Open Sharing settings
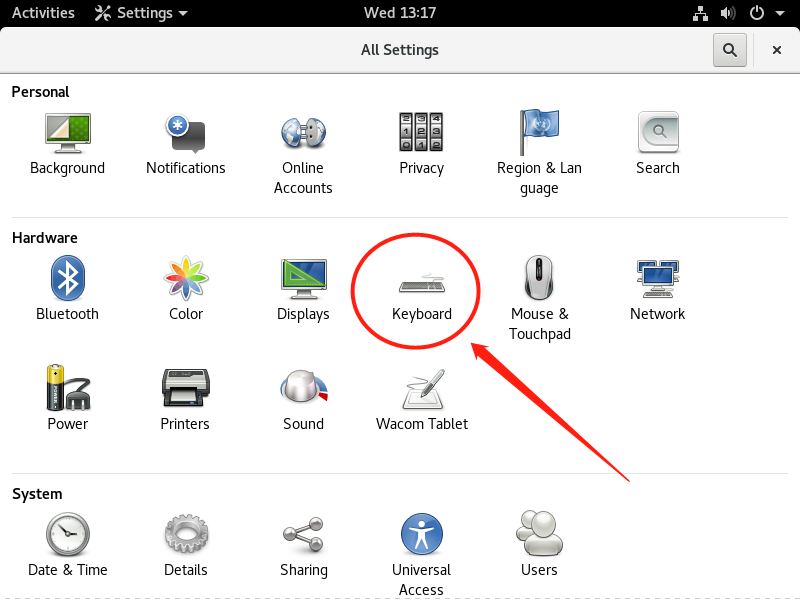Image resolution: width=800 pixels, height=600 pixels. 304,546
